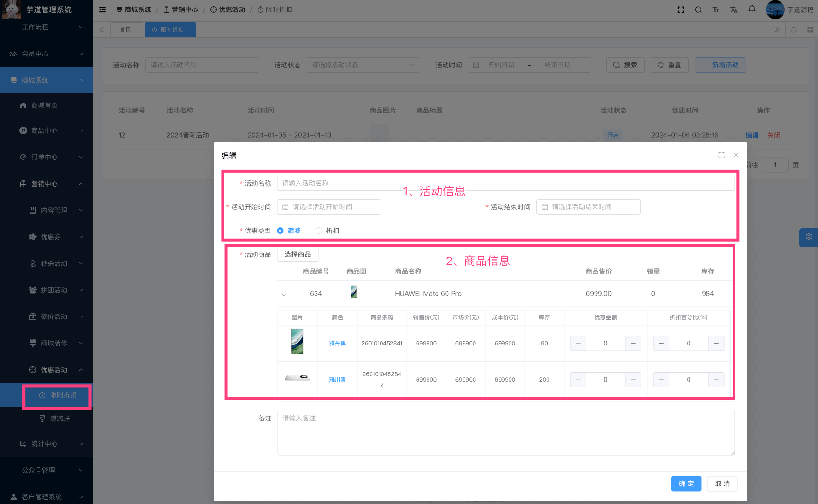Maximize the edit dialog with fullscreen icon
The height and width of the screenshot is (504, 818).
click(x=721, y=155)
